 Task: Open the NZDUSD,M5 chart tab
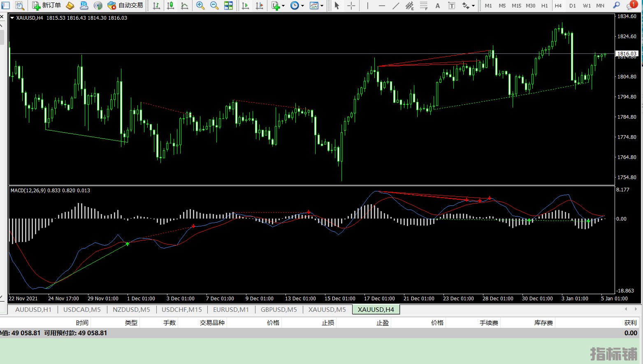coord(131,309)
